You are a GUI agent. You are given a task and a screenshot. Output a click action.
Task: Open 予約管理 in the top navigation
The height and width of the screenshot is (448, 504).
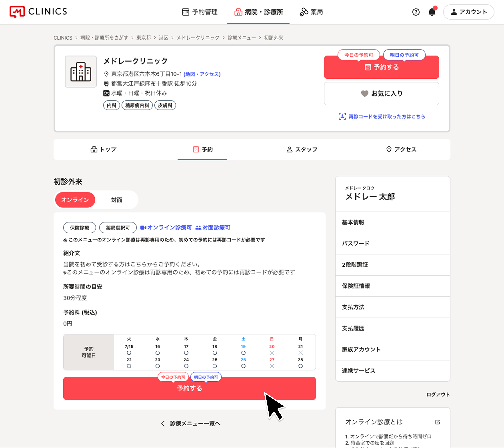(x=200, y=12)
